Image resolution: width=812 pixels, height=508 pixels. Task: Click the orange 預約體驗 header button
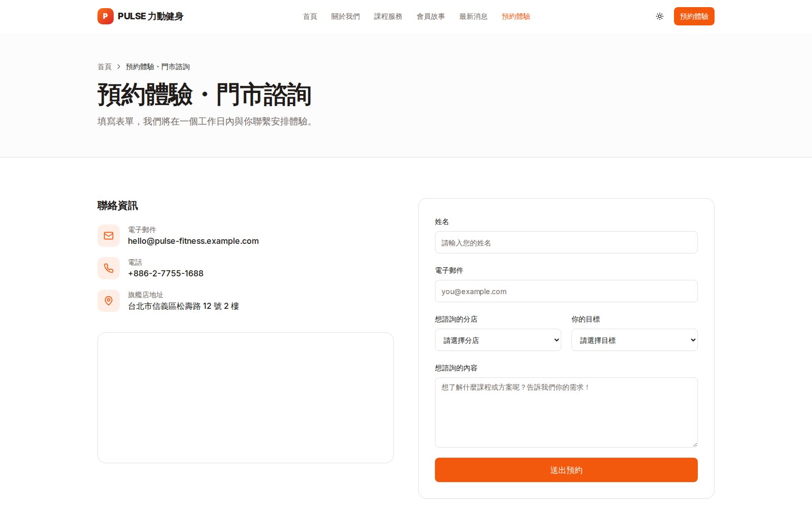694,16
